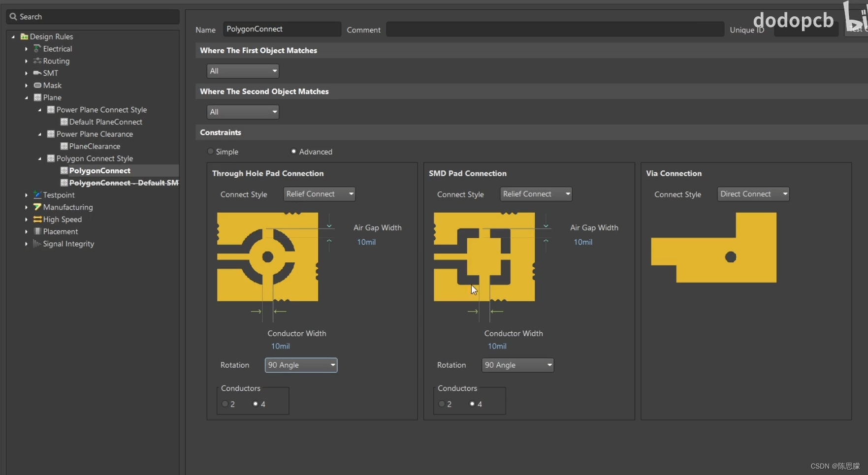Click the Power Plane Clearance icon

coord(50,134)
